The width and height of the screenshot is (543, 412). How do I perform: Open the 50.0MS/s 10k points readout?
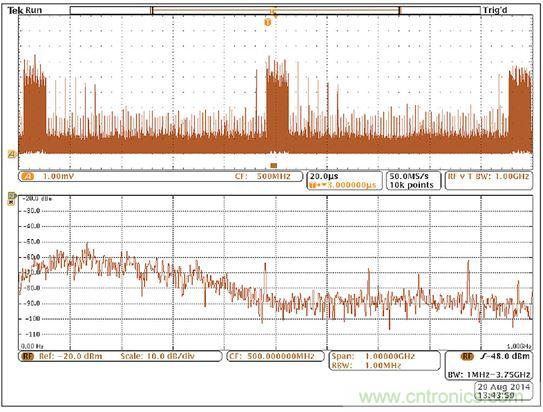(413, 181)
